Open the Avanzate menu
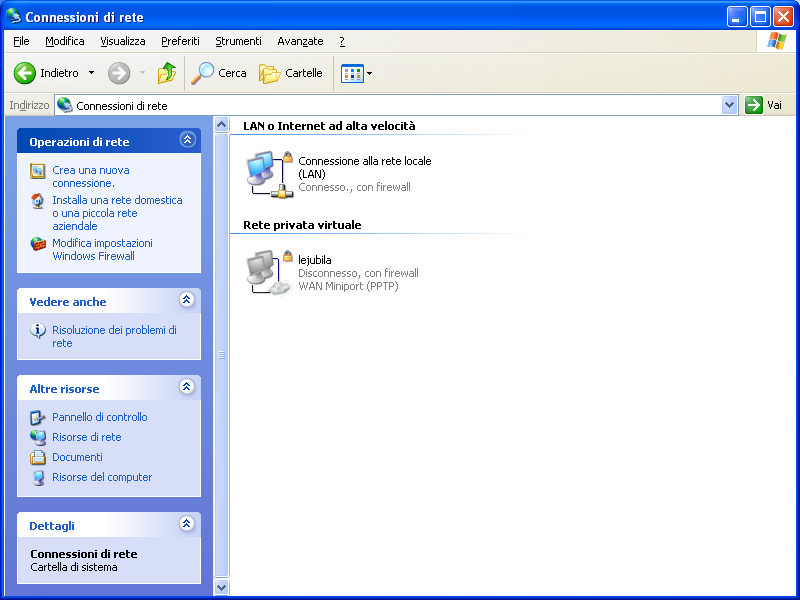 [x=300, y=41]
